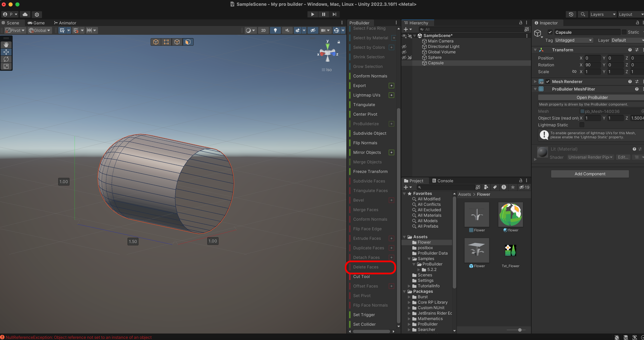Select the Rotate tool
Screen dimensions: 644x340
(x=6, y=59)
